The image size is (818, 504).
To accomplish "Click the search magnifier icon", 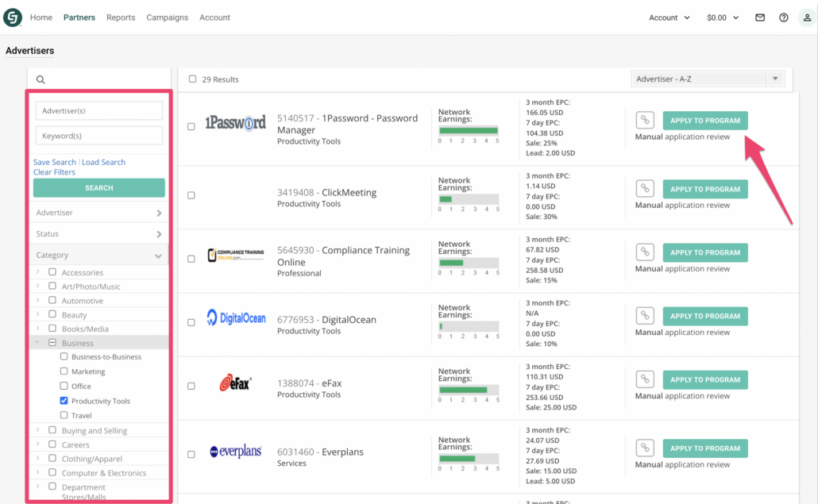I will tap(41, 79).
